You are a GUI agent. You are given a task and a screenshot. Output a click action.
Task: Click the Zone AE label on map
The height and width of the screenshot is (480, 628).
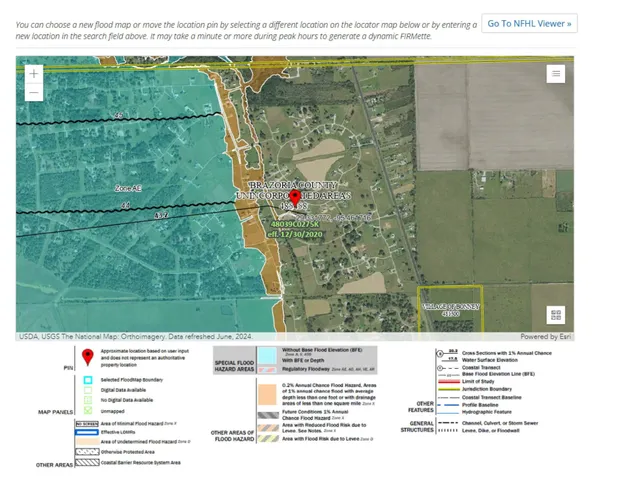click(x=128, y=187)
